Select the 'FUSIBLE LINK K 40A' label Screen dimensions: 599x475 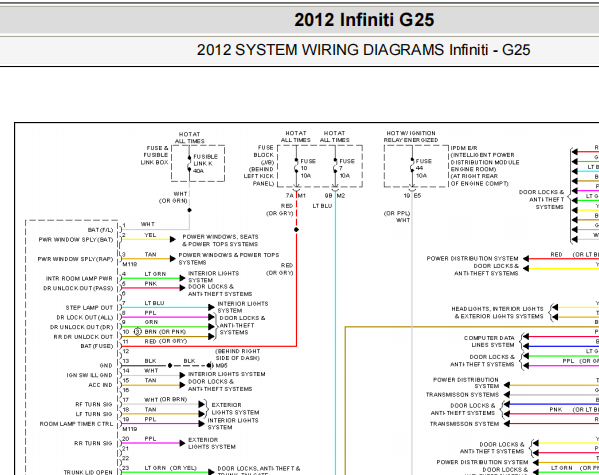pos(205,164)
